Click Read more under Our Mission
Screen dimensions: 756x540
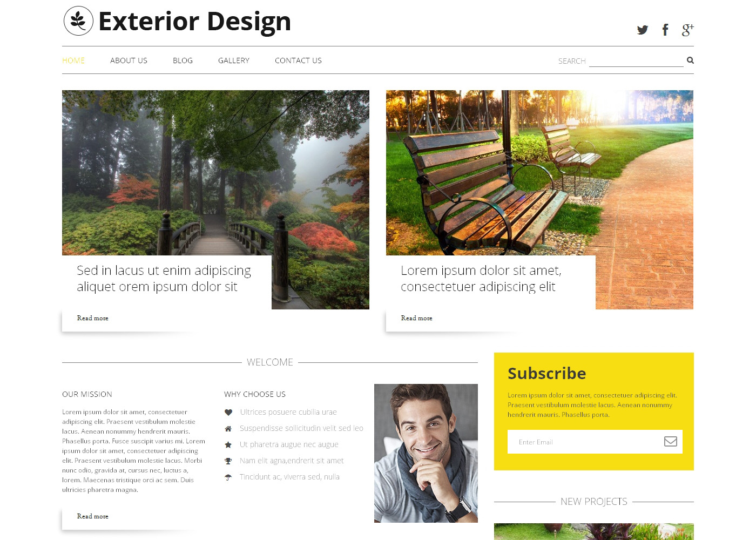click(92, 516)
